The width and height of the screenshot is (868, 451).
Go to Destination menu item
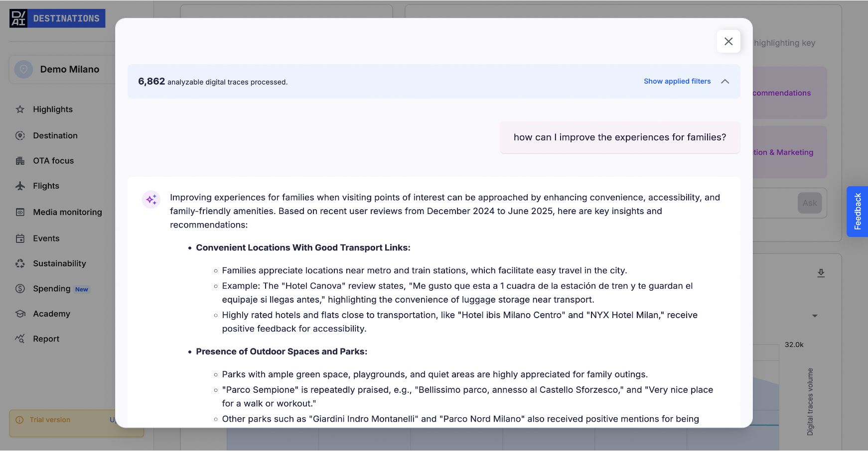click(55, 135)
